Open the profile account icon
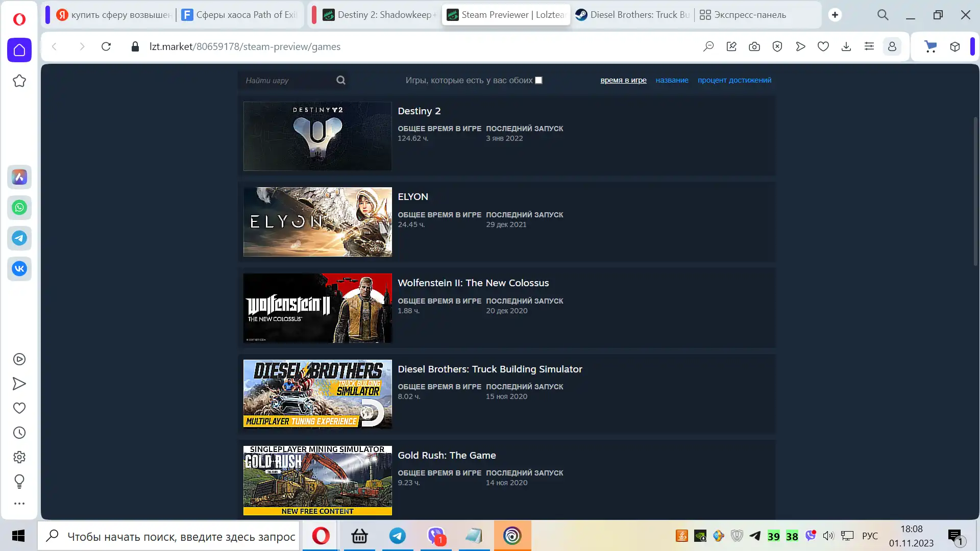This screenshot has width=980, height=551. pos(892,46)
